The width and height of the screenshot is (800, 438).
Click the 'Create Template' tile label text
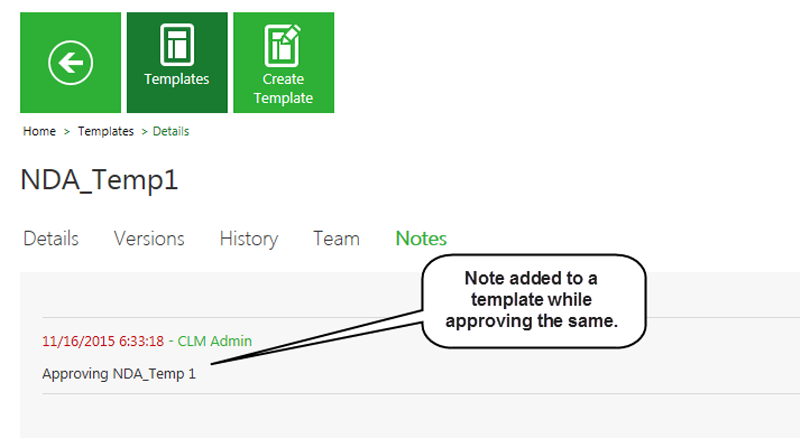click(x=283, y=88)
